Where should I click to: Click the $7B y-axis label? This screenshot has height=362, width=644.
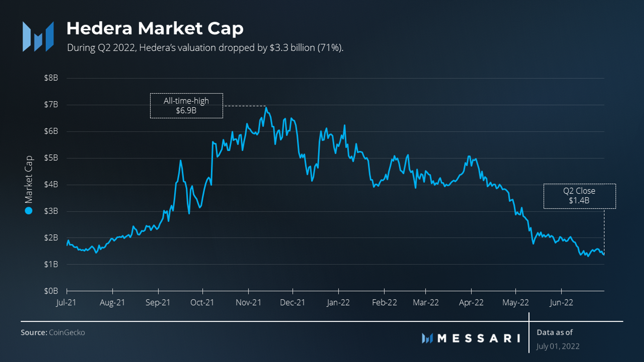point(51,105)
